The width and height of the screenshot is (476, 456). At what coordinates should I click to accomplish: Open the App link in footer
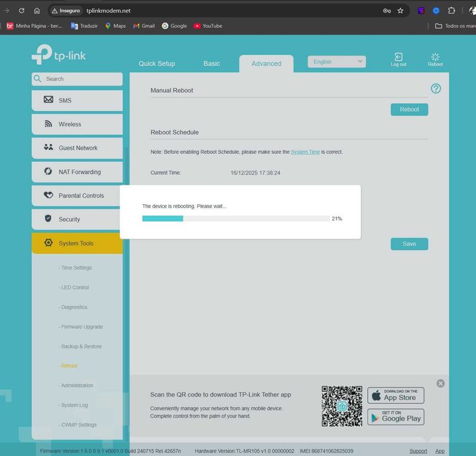click(440, 451)
